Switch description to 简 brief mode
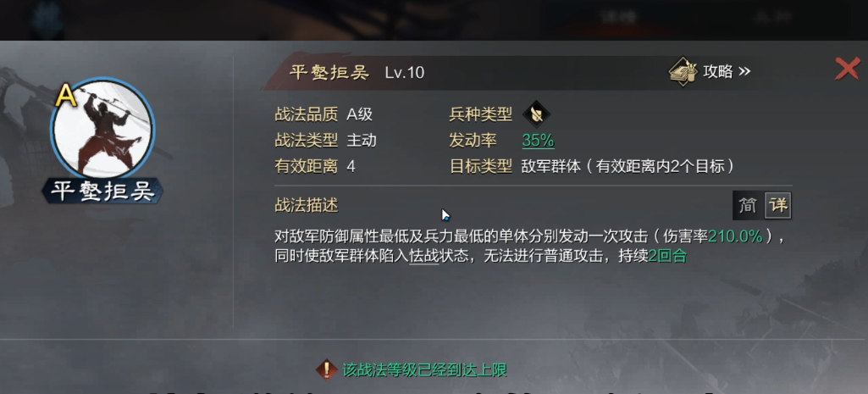Image resolution: width=868 pixels, height=394 pixels. pyautogui.click(x=748, y=206)
